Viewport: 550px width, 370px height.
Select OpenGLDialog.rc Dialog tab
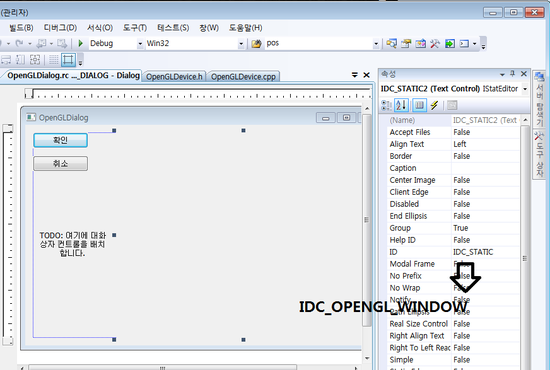coord(73,75)
